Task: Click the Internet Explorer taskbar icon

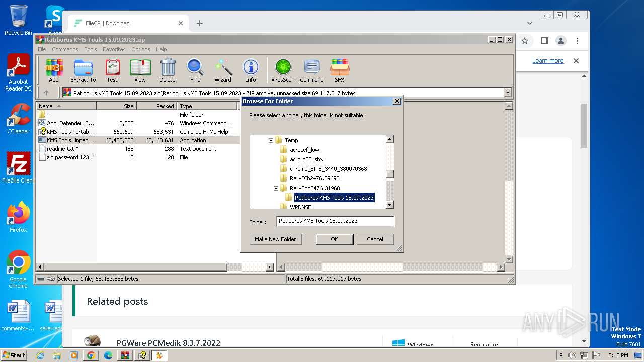Action: (x=40, y=355)
